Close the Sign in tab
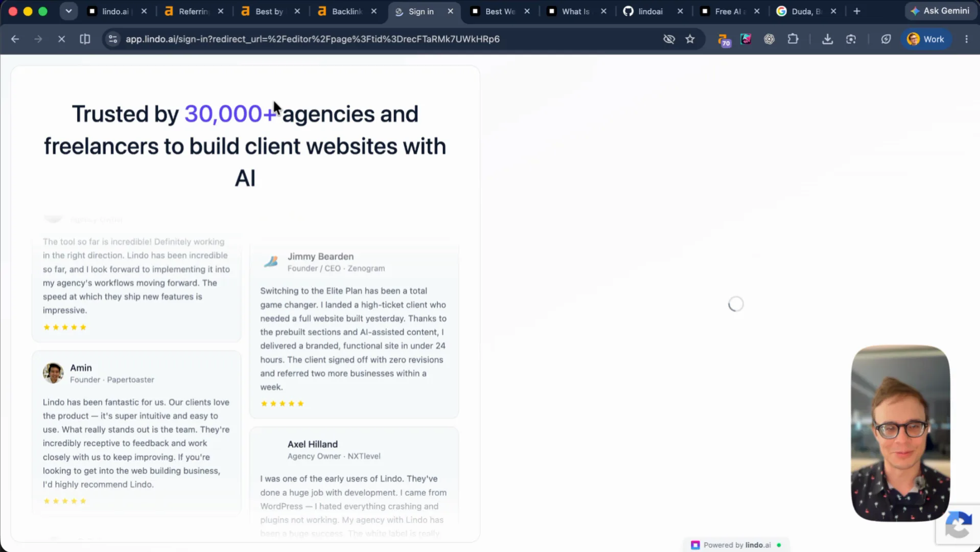Image resolution: width=980 pixels, height=552 pixels. 450,11
